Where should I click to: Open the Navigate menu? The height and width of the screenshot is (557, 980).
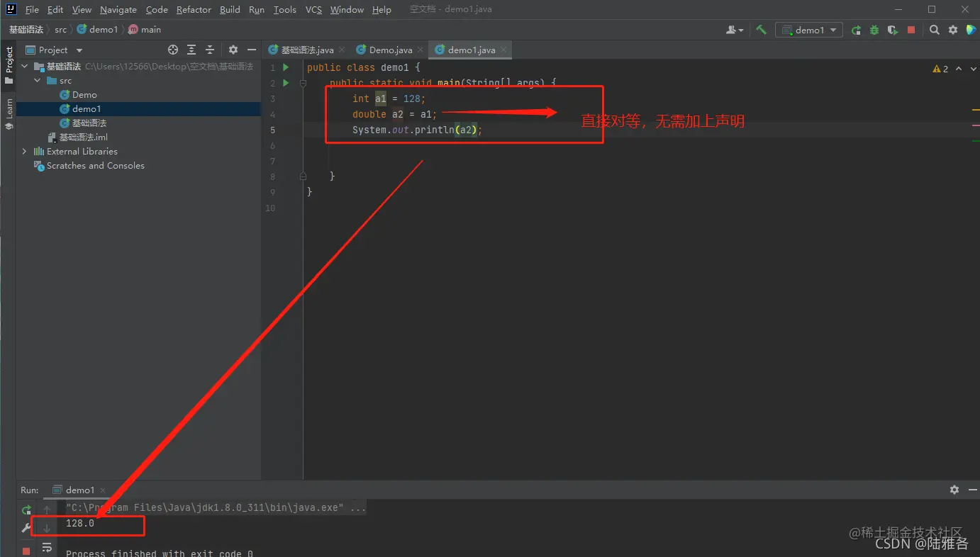tap(118, 10)
